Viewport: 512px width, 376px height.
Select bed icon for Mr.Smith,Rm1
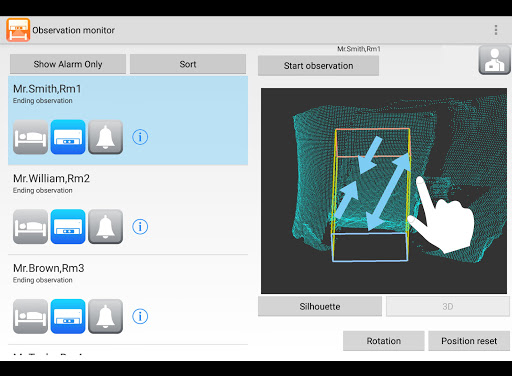(x=30, y=137)
